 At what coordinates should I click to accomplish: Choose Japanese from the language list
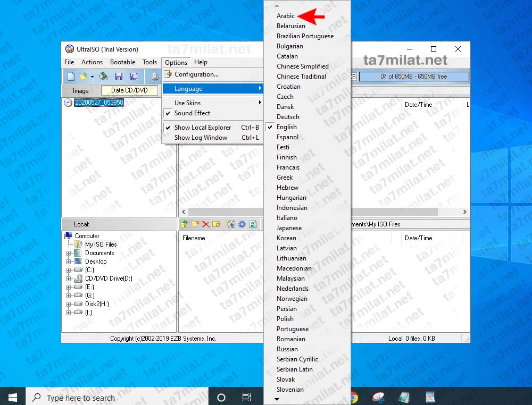(x=307, y=228)
